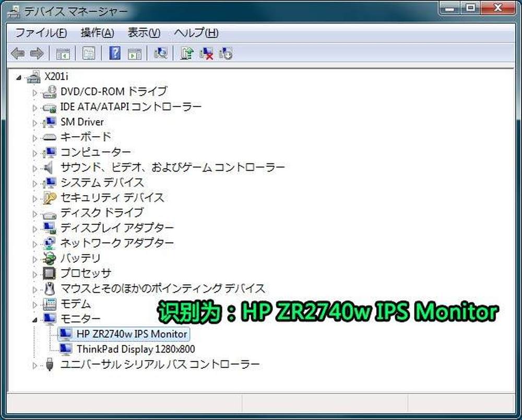Open the ヘルプ(H) menu
Viewport: 522px width, 420px height.
[x=196, y=33]
